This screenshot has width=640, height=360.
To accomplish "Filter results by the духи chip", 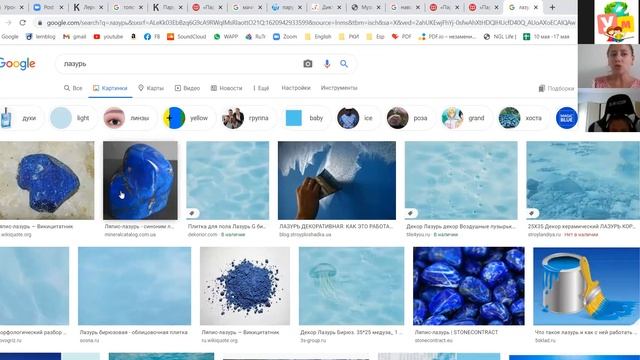I will pos(20,118).
